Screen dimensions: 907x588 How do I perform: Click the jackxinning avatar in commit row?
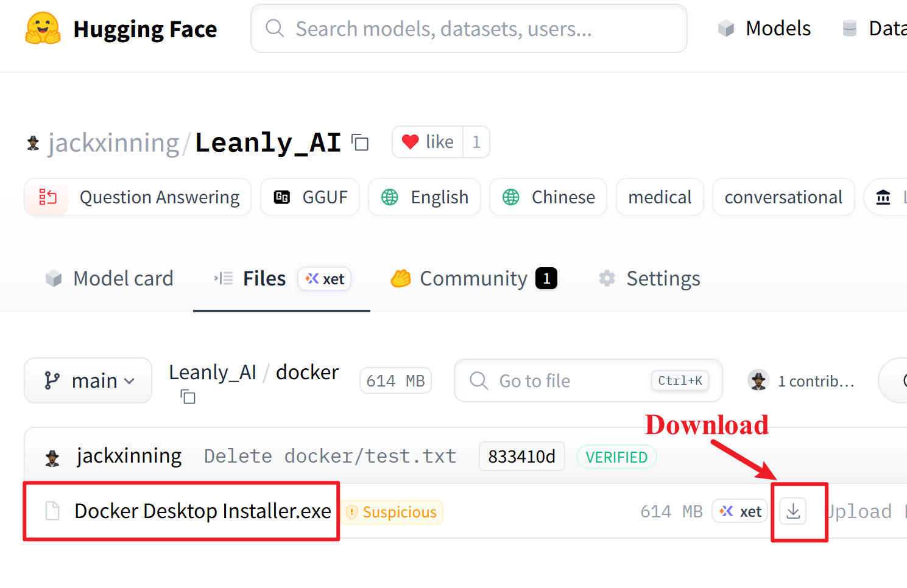[x=52, y=458]
